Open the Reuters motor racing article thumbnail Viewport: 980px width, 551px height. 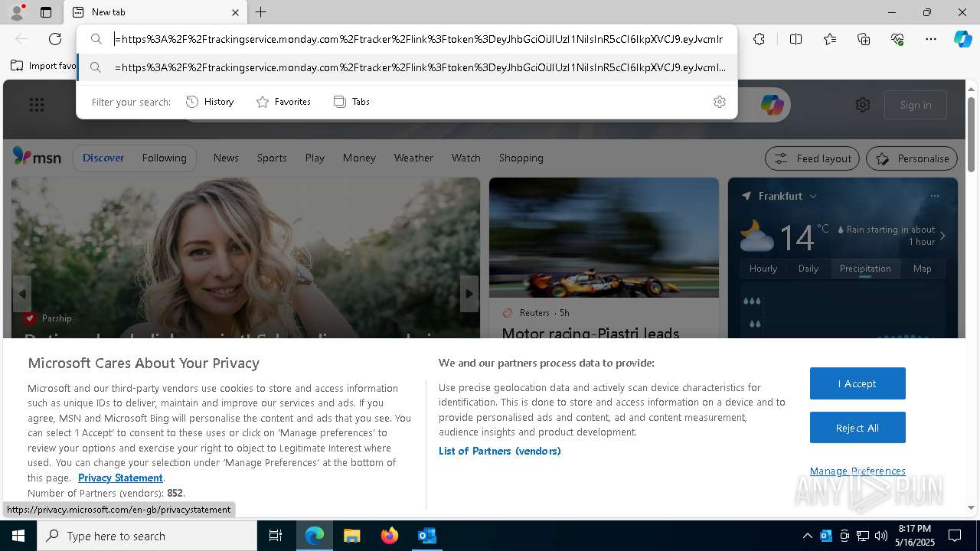tap(604, 237)
